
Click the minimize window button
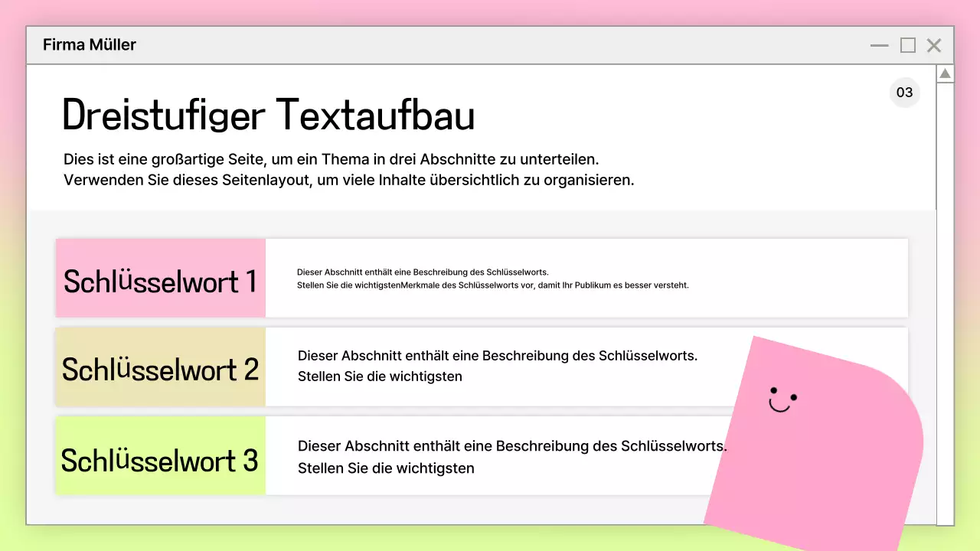pyautogui.click(x=879, y=45)
